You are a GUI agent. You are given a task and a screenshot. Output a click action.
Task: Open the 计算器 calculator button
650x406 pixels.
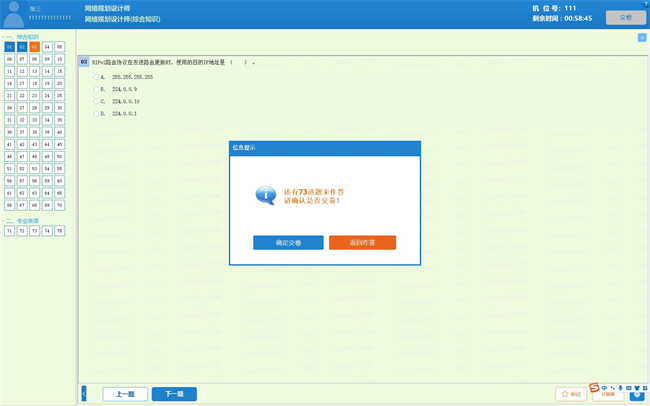pyautogui.click(x=607, y=394)
